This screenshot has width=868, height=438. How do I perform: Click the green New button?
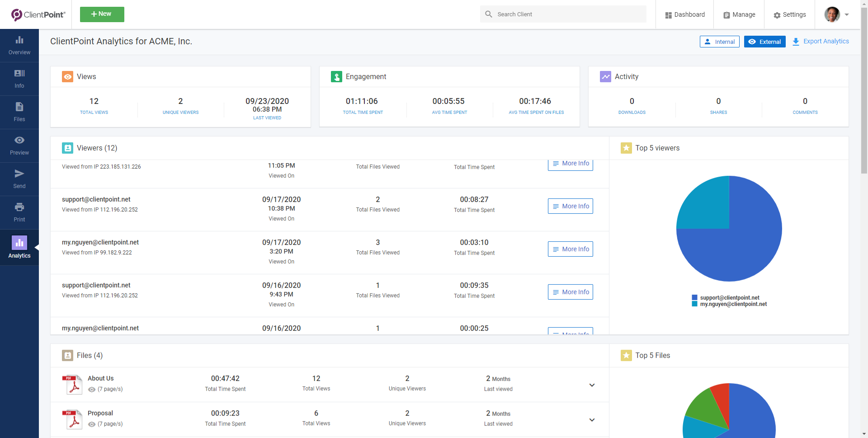point(102,14)
